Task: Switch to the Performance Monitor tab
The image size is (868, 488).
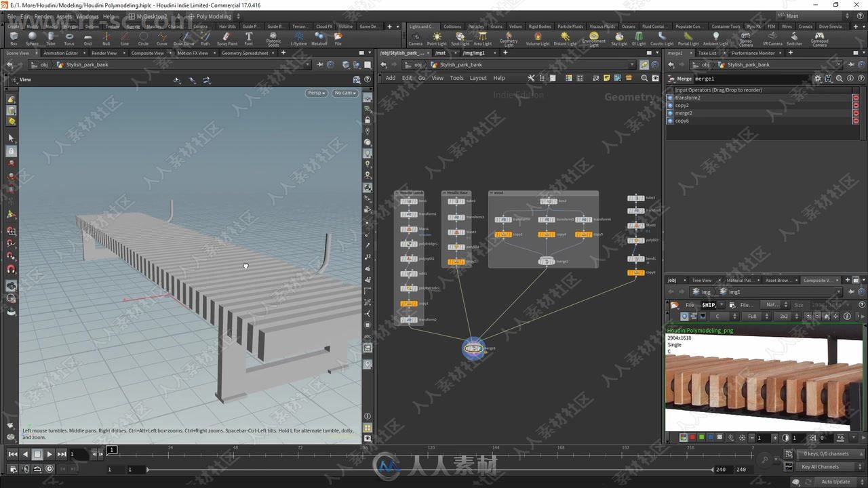Action: [753, 53]
